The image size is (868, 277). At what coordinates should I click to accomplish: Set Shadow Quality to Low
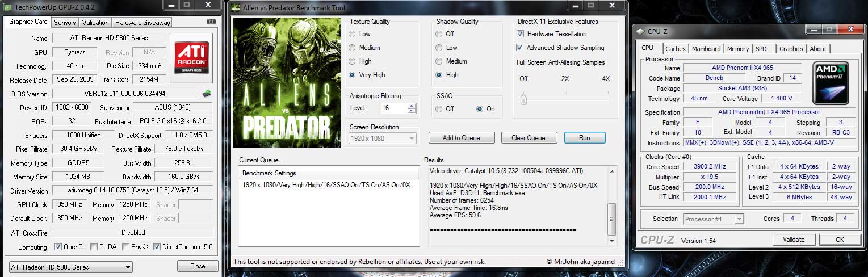point(439,48)
